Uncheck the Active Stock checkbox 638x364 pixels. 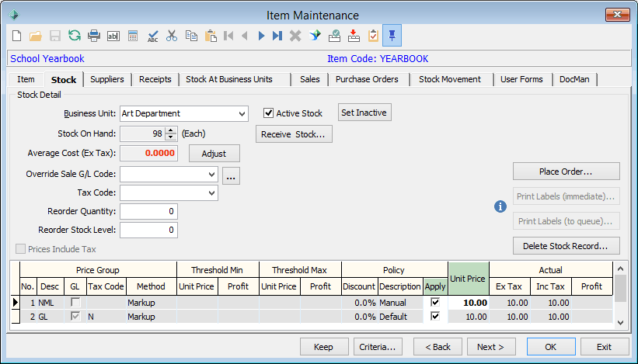[268, 113]
